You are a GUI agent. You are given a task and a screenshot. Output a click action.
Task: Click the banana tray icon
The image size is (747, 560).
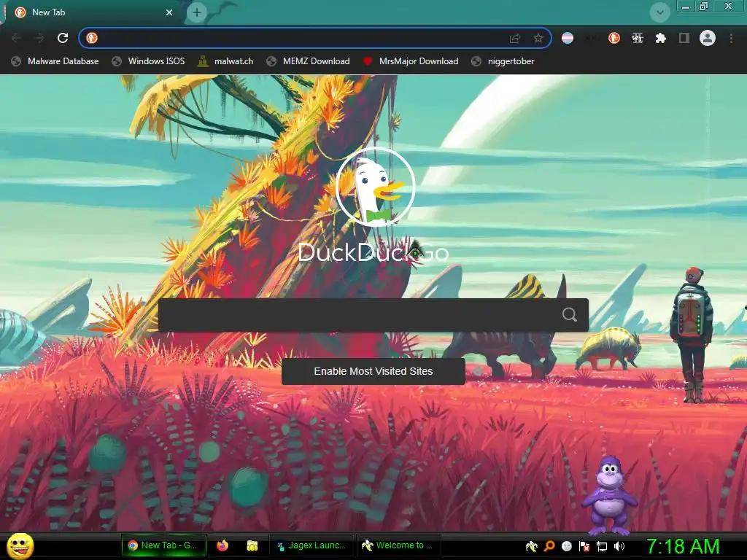(x=532, y=546)
